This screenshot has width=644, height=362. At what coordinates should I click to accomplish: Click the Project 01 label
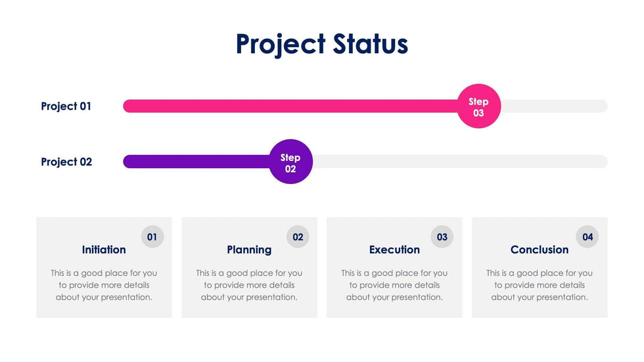point(66,106)
